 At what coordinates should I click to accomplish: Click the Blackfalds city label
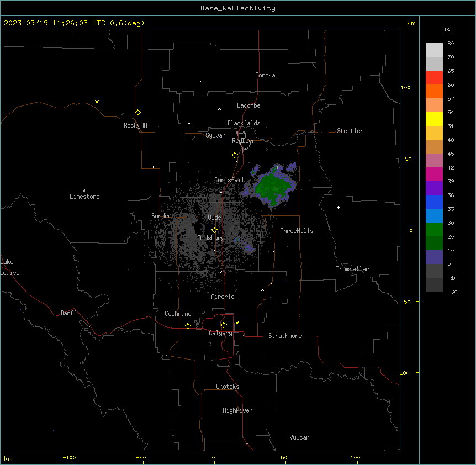[x=244, y=123]
